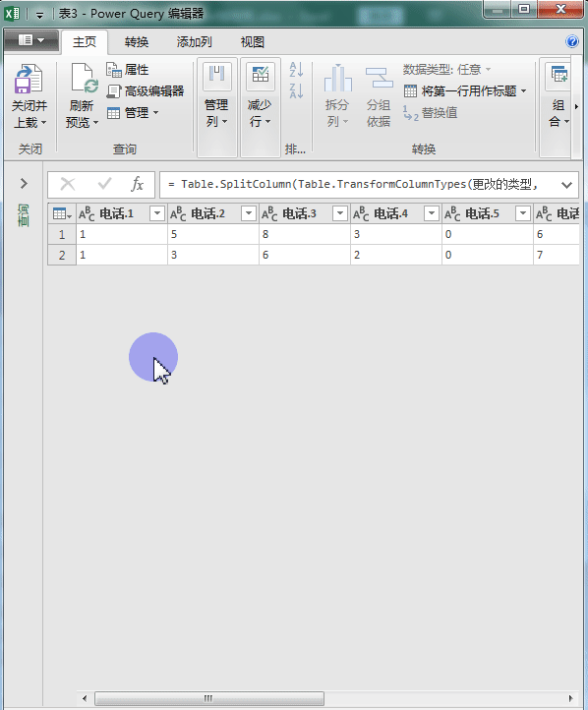
Task: Switch to the 主页 tab
Action: [x=85, y=42]
